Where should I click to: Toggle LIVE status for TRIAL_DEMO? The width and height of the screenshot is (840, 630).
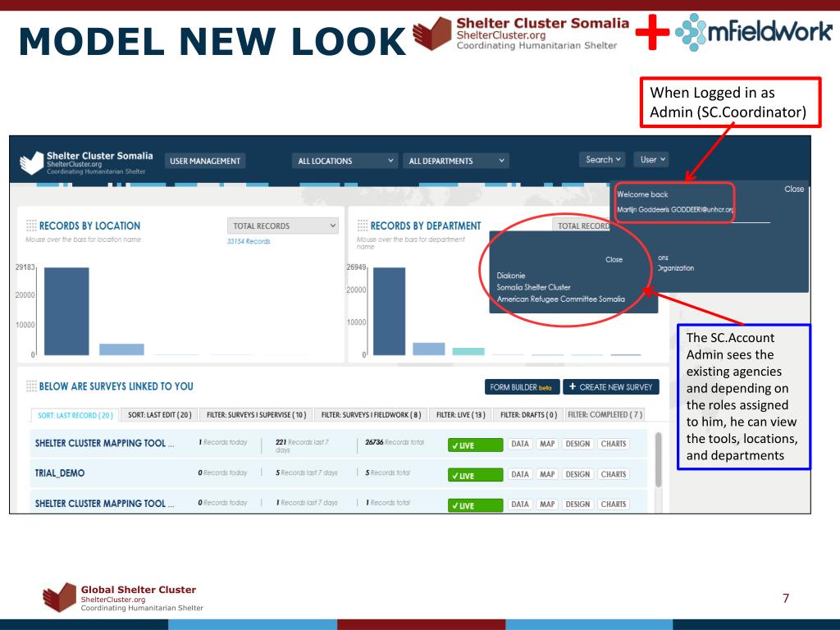click(x=475, y=475)
